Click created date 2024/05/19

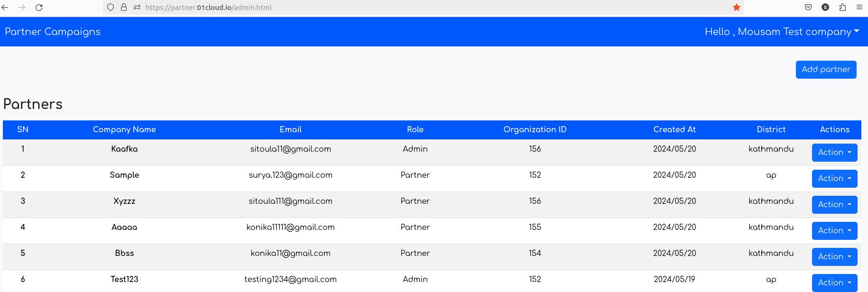674,279
